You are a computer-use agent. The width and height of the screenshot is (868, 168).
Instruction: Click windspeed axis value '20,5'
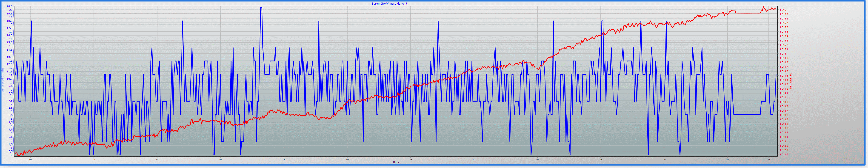[10, 6]
